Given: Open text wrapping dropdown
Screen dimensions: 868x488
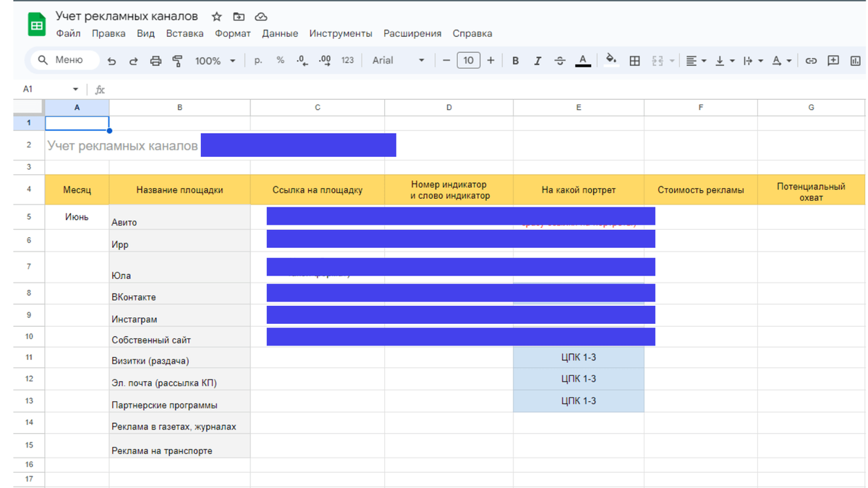Looking at the screenshot, I should (753, 61).
